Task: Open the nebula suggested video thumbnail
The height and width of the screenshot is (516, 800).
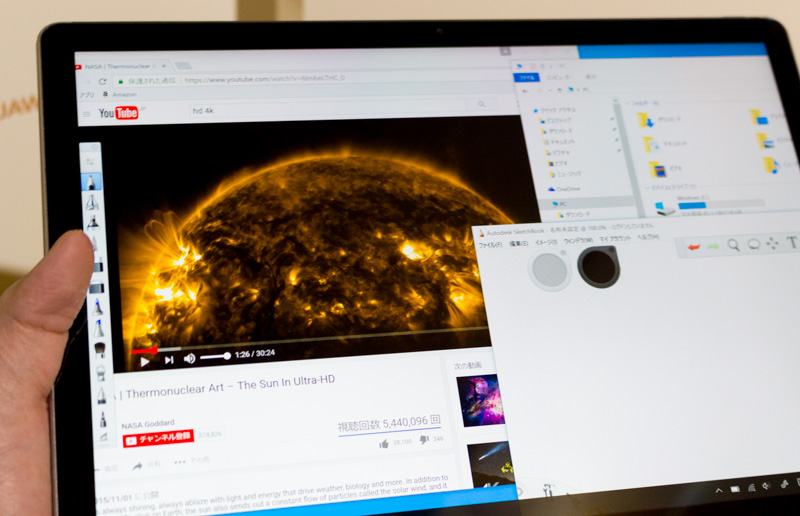Action: [x=481, y=401]
